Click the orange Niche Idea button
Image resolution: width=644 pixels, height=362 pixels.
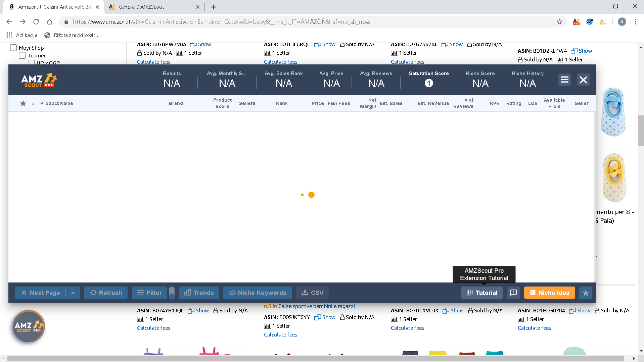549,293
